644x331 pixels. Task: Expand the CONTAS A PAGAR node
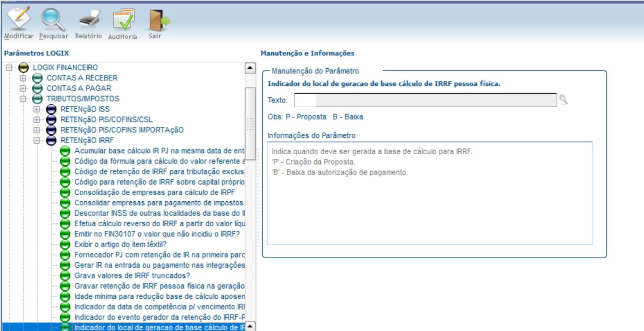pyautogui.click(x=23, y=88)
